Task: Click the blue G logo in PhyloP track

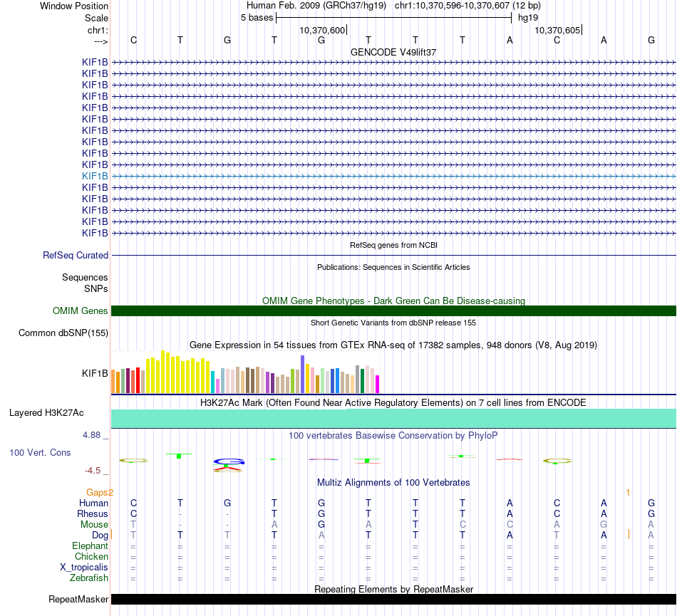Action: point(229,462)
